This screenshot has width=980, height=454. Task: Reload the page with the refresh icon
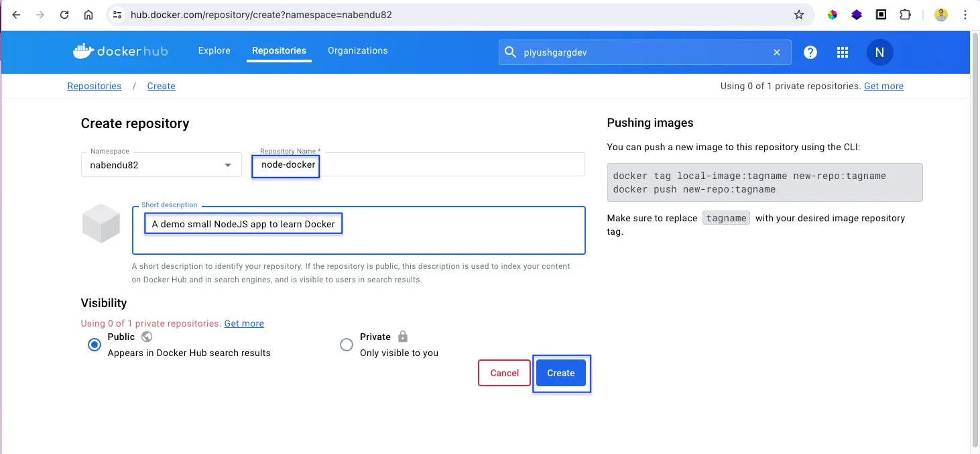click(64, 15)
